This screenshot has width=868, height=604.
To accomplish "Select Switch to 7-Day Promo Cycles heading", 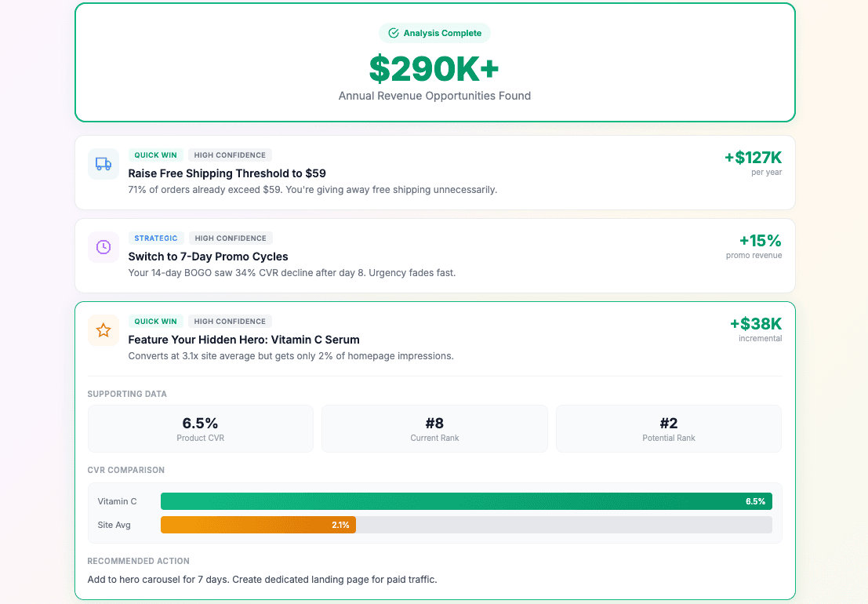I will [x=208, y=257].
